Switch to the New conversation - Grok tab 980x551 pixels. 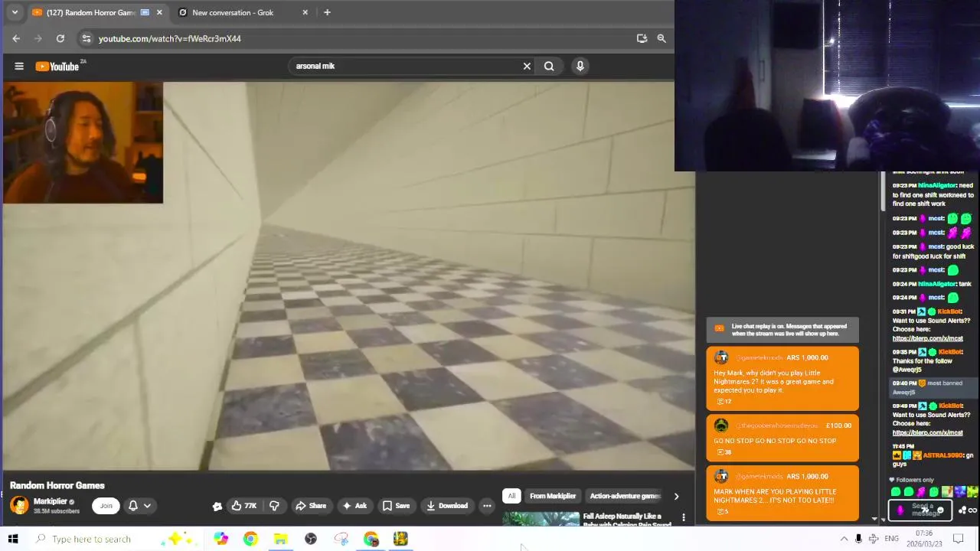[241, 12]
